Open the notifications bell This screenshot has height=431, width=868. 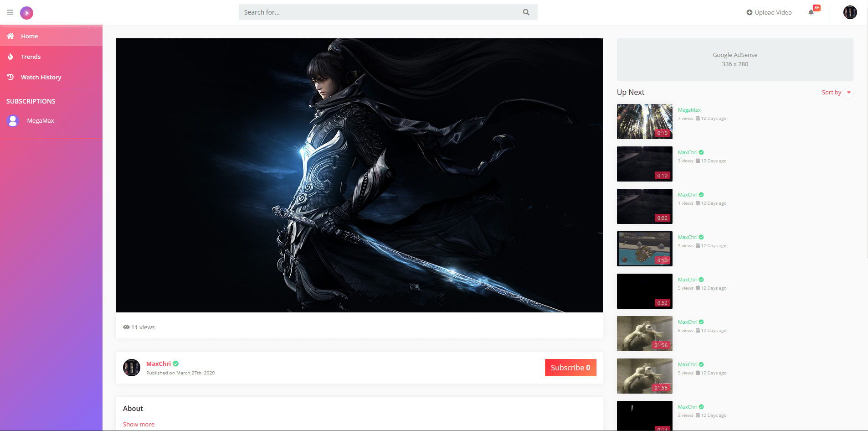point(811,12)
